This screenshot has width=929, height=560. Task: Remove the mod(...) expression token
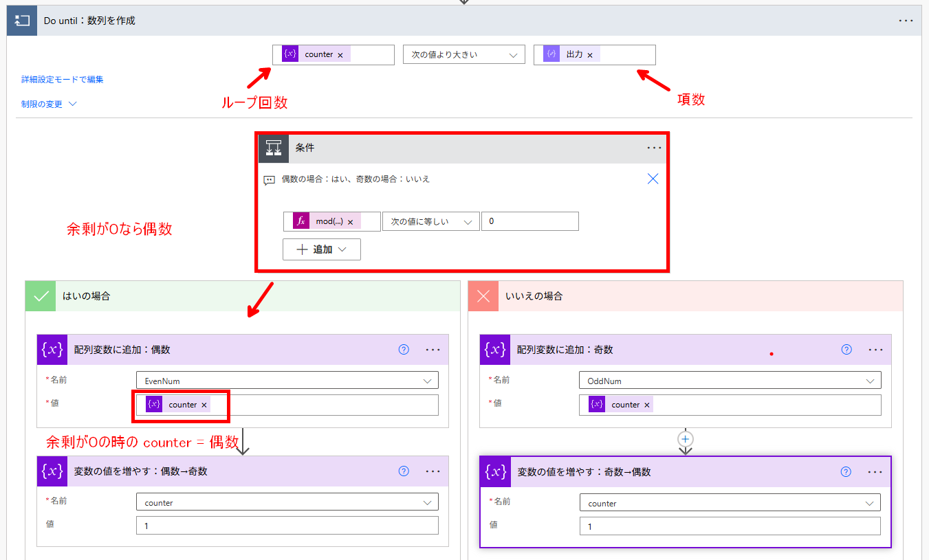point(350,222)
